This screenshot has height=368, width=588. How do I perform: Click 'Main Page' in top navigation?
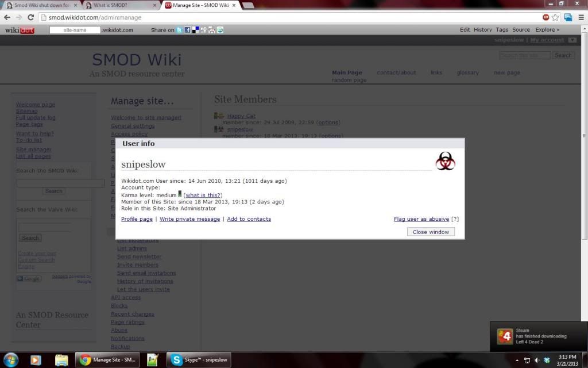(347, 72)
